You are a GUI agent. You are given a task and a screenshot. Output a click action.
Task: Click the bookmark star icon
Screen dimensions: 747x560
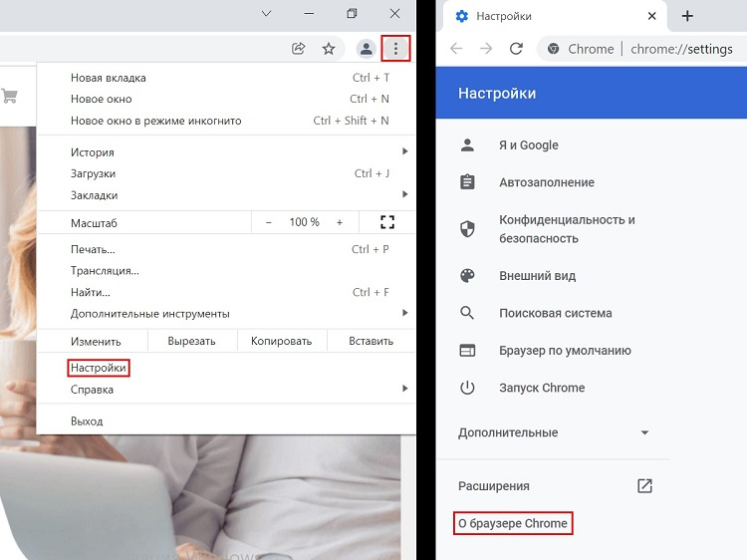(x=328, y=48)
